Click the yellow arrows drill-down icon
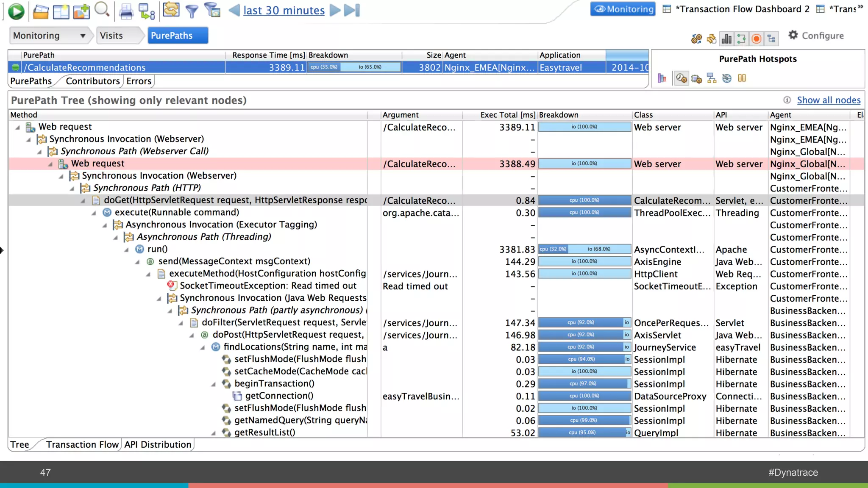Screen dimensions: 868x488 point(712,39)
